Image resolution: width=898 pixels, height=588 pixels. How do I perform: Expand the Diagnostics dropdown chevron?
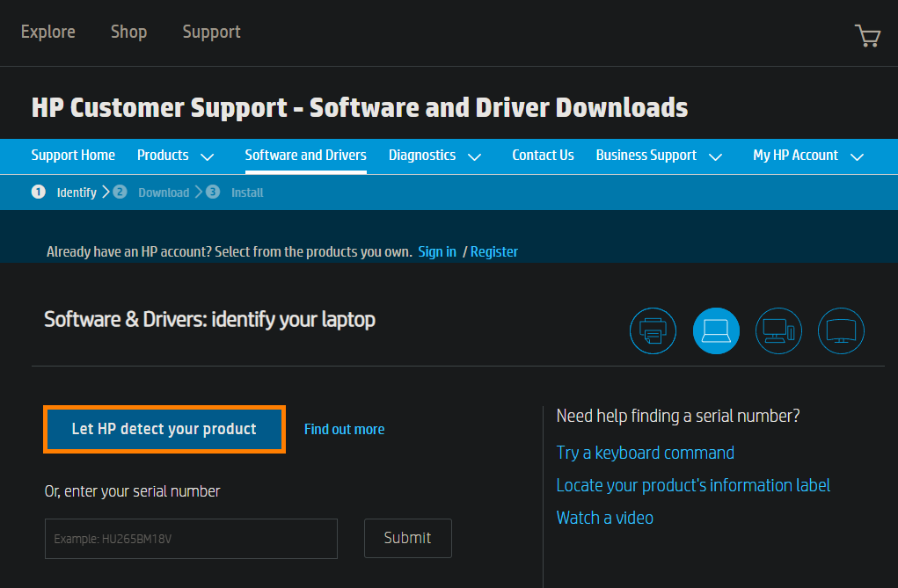474,156
